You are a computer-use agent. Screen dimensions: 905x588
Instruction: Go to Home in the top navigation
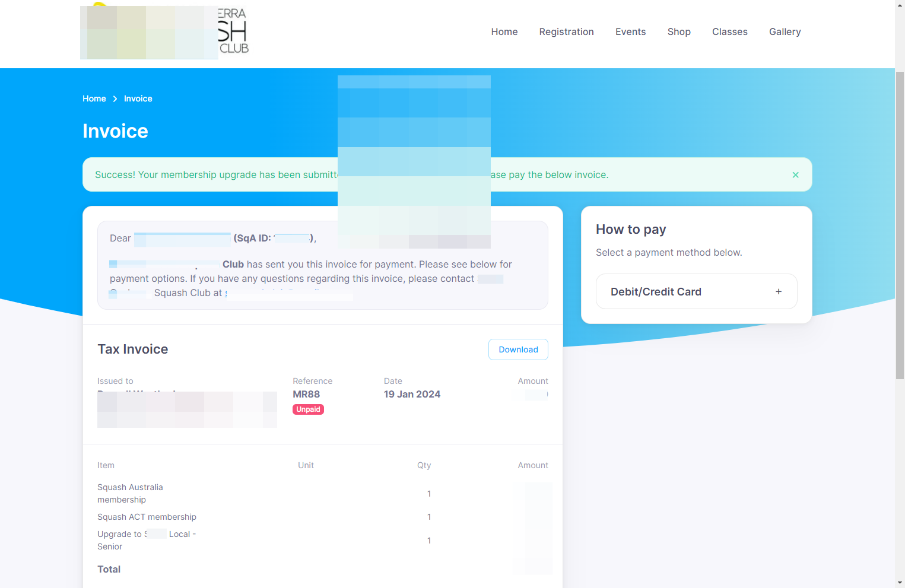tap(504, 32)
